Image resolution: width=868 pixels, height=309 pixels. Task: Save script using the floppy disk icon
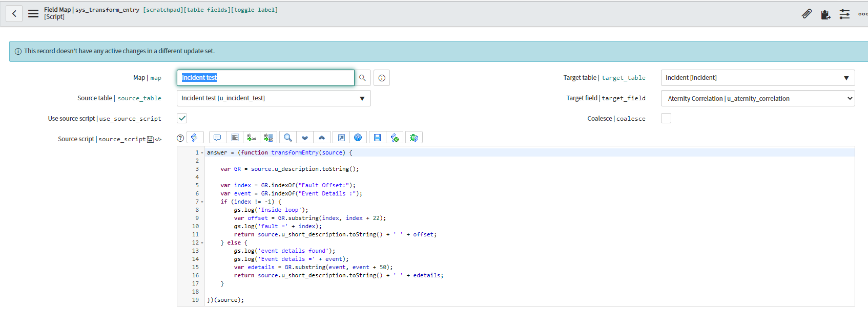(378, 138)
